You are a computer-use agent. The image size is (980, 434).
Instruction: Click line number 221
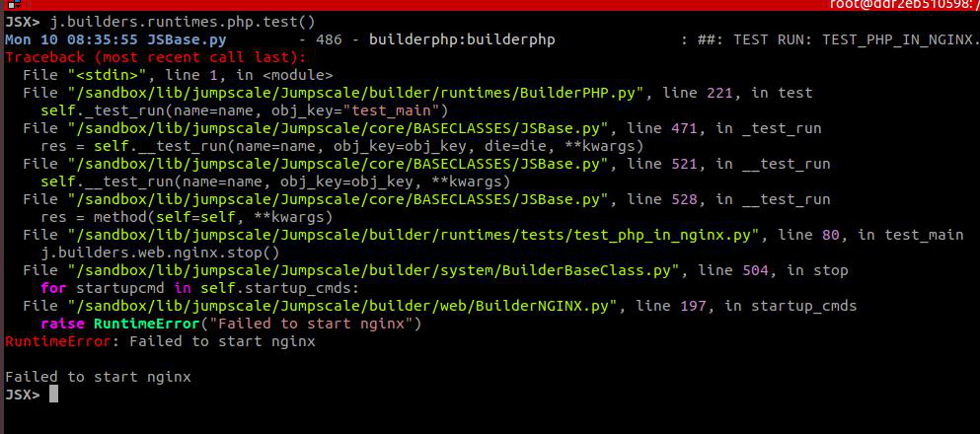click(x=720, y=94)
